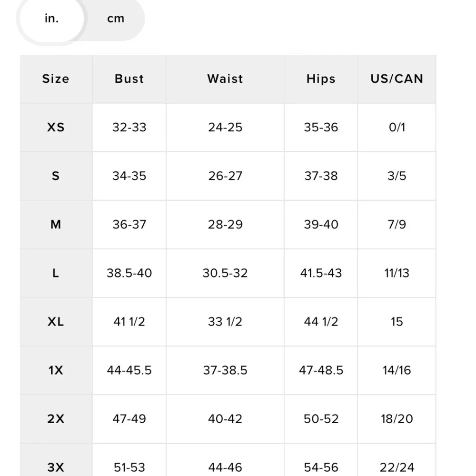Screen dimensions: 476x476
Task: Click the Bust column header
Action: pos(129,79)
